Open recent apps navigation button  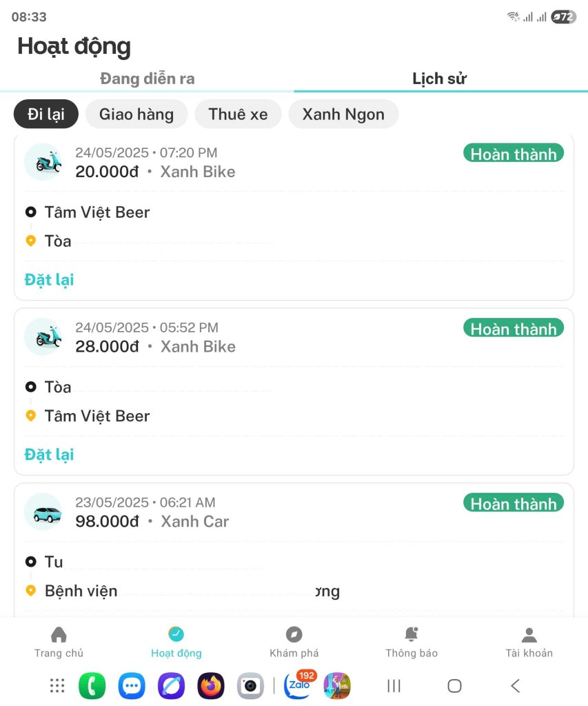pyautogui.click(x=394, y=686)
